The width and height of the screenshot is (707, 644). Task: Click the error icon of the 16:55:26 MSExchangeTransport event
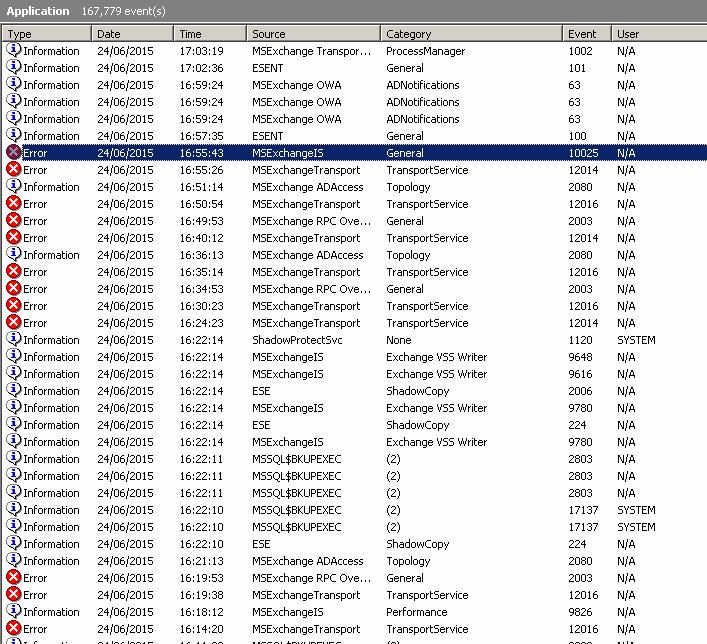(x=14, y=170)
